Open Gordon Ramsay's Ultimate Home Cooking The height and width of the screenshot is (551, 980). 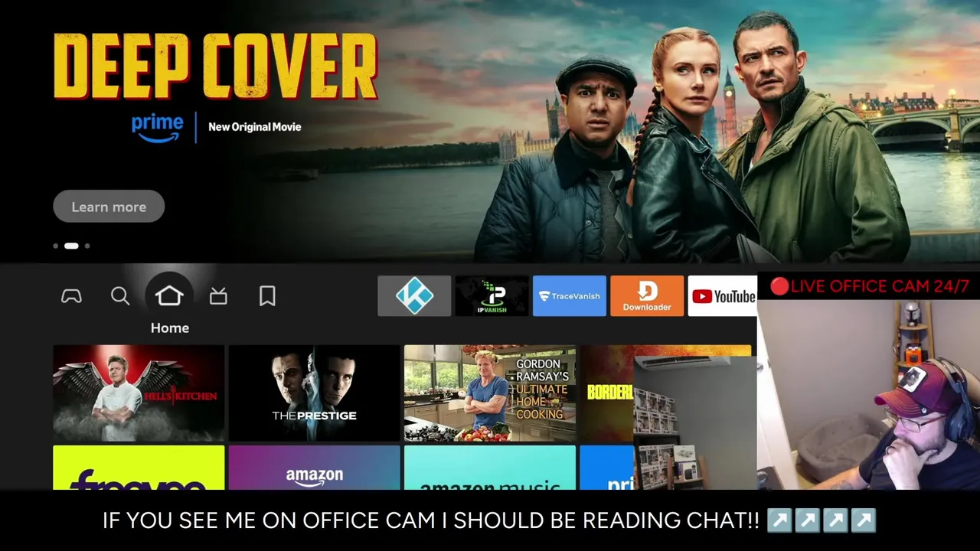490,393
